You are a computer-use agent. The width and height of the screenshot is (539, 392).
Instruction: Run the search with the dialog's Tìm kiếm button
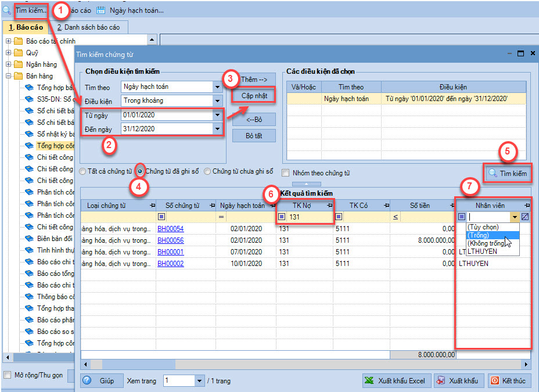[508, 173]
